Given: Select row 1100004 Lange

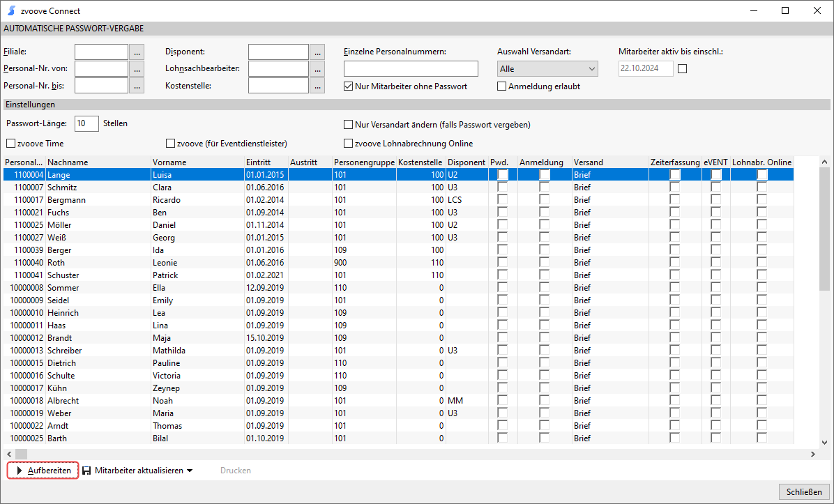Looking at the screenshot, I should (x=398, y=174).
